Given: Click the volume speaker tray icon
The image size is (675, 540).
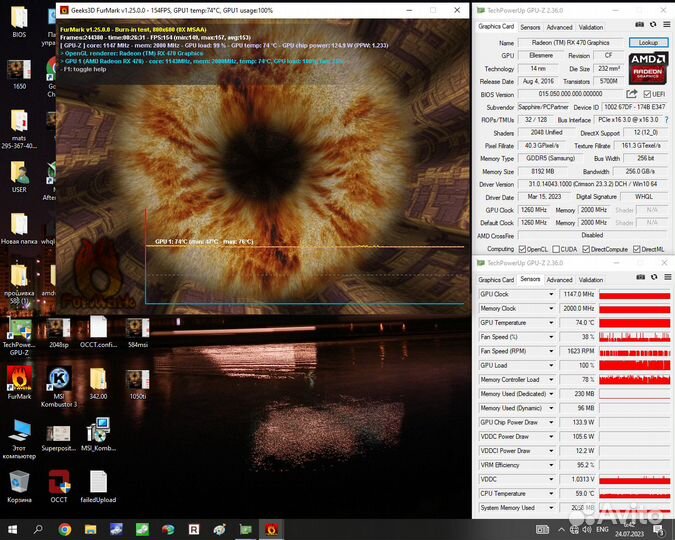Looking at the screenshot, I should 586,530.
